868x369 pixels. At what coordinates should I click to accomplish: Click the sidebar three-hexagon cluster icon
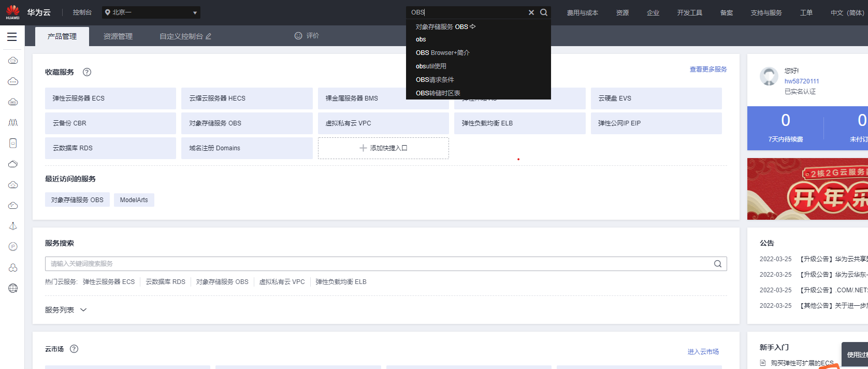click(x=13, y=267)
